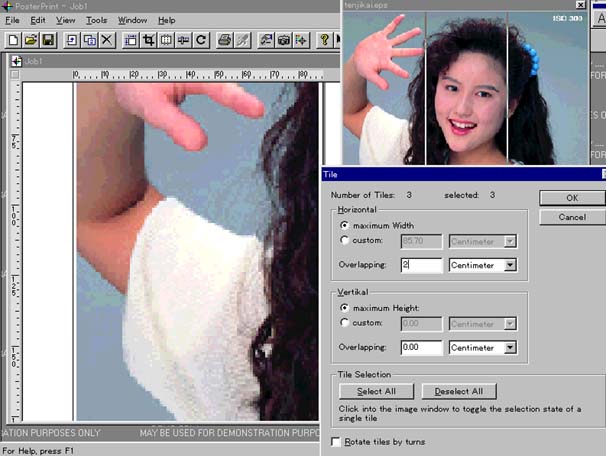Open the horizontal custom width unit dropdown
This screenshot has height=456, width=606.
510,241
